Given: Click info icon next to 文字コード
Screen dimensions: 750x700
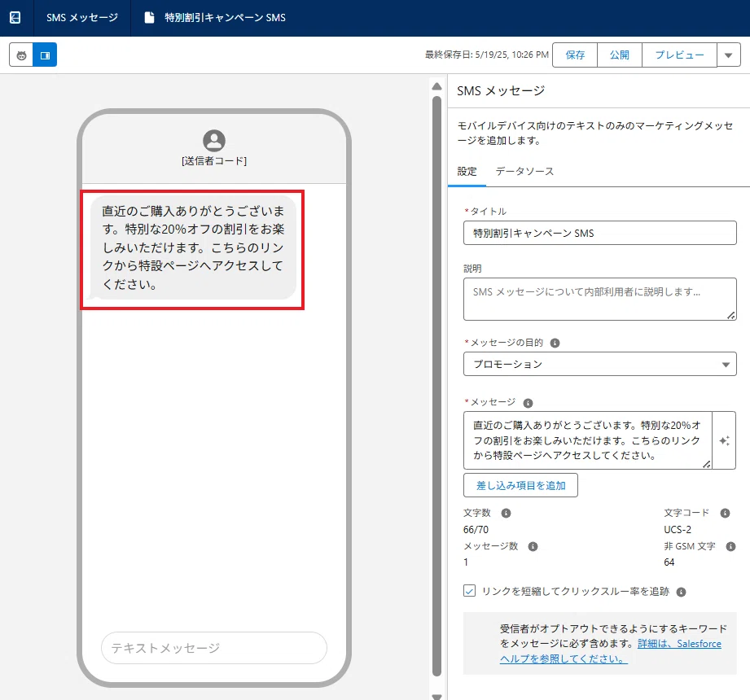Looking at the screenshot, I should (x=725, y=513).
